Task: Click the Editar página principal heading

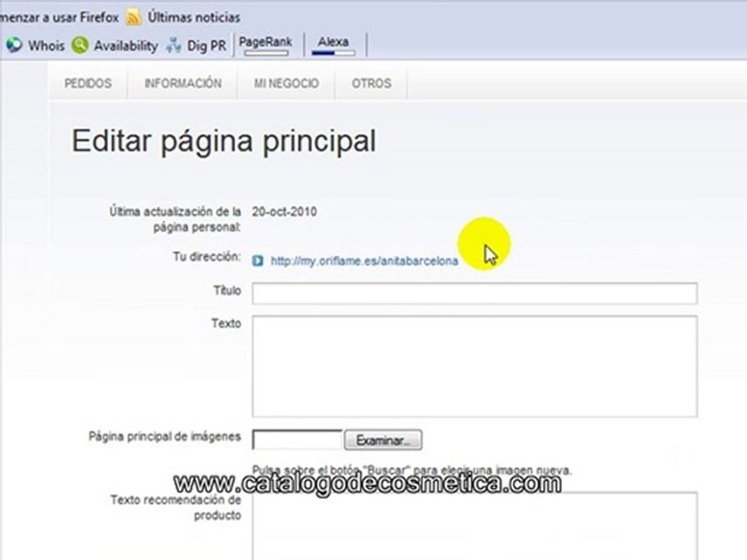Action: point(224,142)
